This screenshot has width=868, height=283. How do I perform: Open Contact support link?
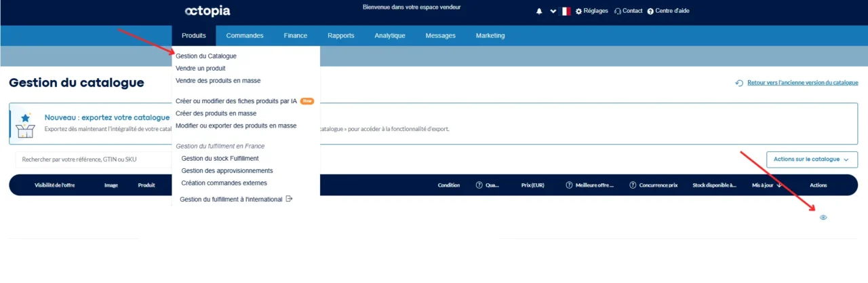(x=628, y=11)
